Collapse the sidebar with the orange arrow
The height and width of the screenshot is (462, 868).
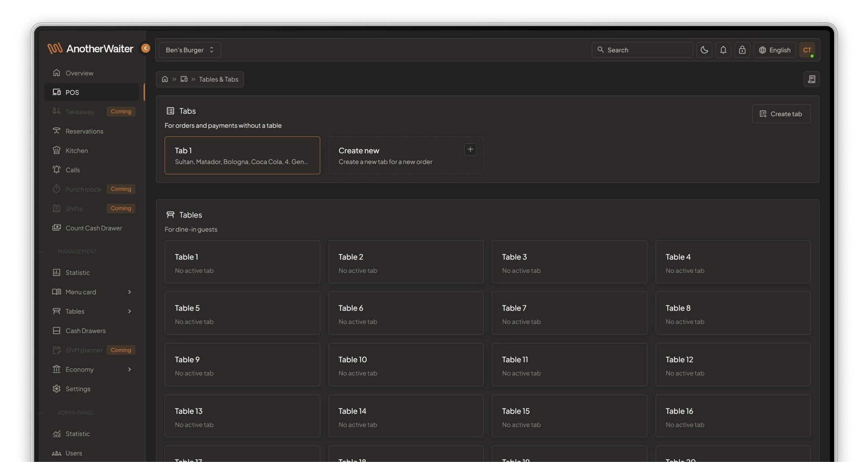(x=146, y=48)
